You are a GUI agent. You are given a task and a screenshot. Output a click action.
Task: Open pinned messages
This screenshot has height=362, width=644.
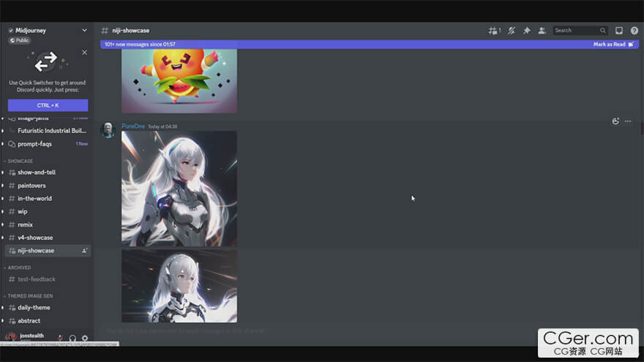(526, 31)
